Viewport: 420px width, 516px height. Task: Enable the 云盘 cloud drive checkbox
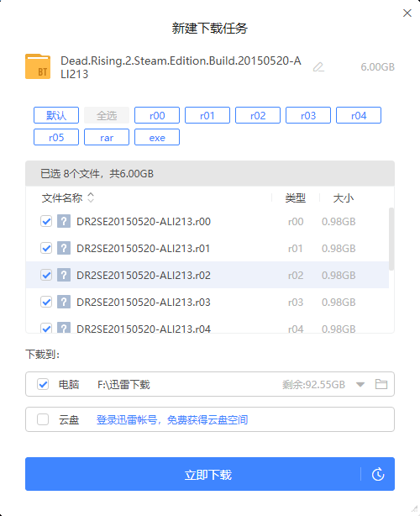pos(43,419)
